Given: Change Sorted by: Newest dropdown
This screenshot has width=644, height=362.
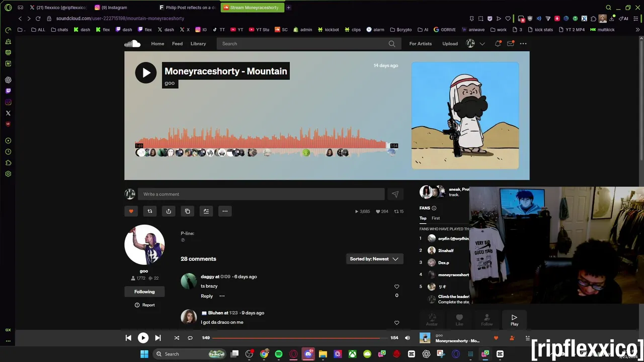Looking at the screenshot, I should click(374, 259).
